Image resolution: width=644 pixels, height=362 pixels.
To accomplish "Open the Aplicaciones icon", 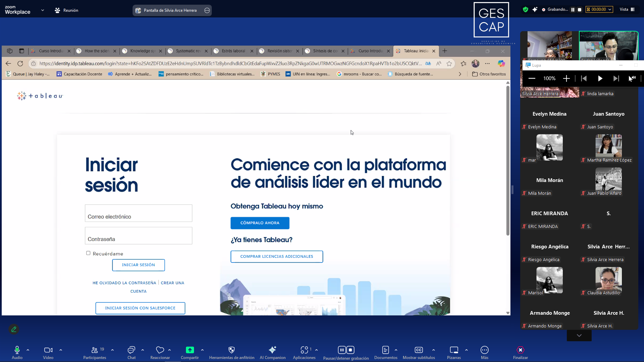I will 304,350.
